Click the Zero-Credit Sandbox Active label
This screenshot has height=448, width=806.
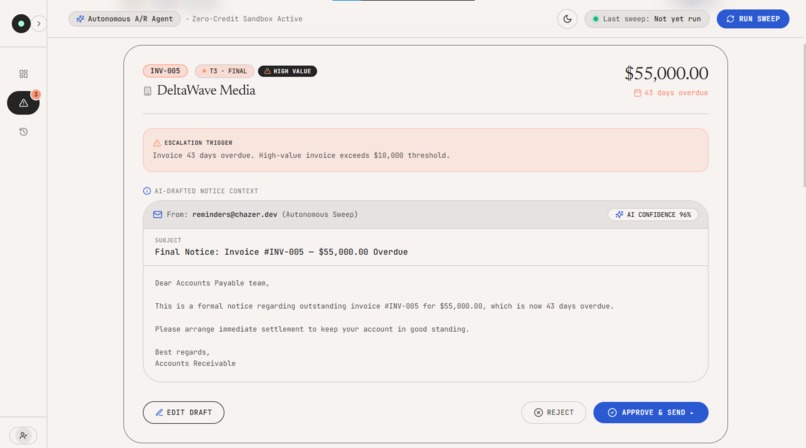tap(247, 19)
